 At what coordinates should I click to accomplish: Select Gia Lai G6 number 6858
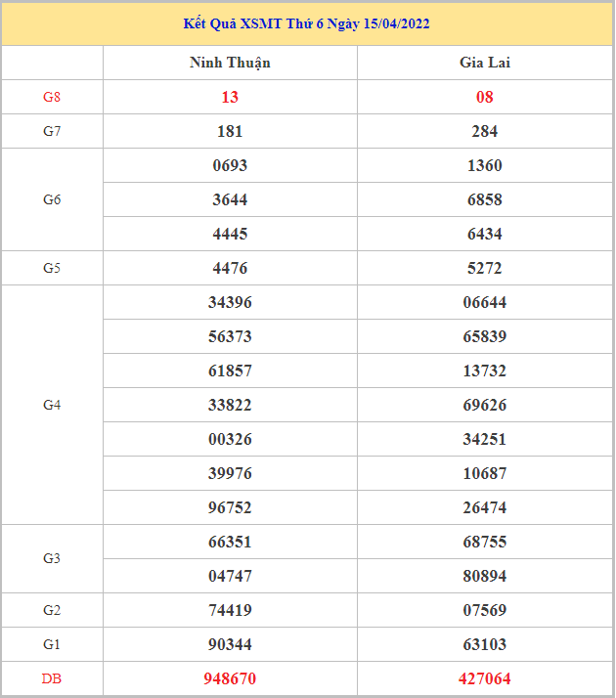(485, 199)
